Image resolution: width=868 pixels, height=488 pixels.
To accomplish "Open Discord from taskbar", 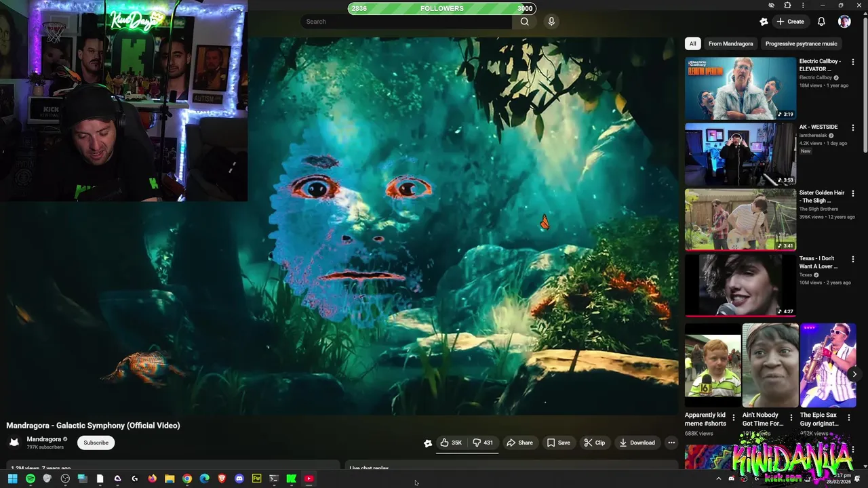I will (239, 479).
